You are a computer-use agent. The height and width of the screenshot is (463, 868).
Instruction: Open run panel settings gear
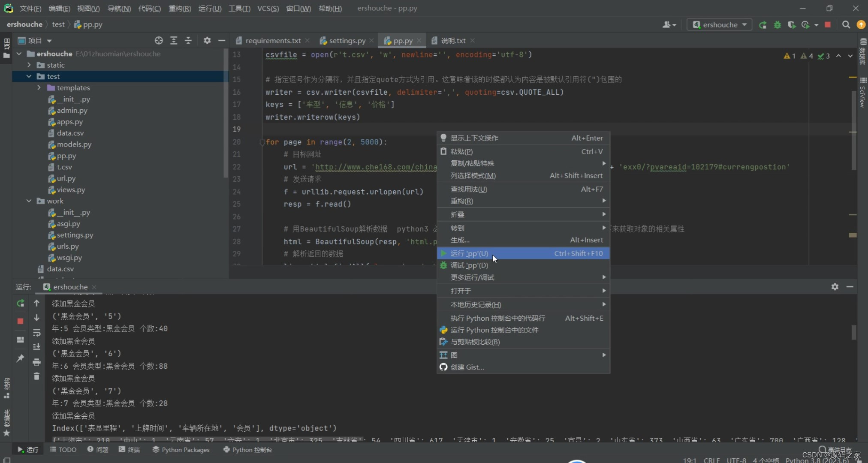pyautogui.click(x=835, y=287)
